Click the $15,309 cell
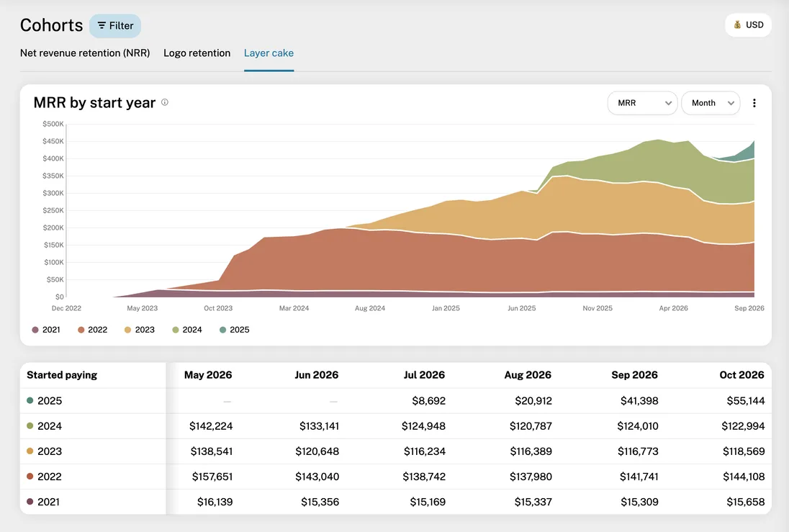 tap(639, 502)
